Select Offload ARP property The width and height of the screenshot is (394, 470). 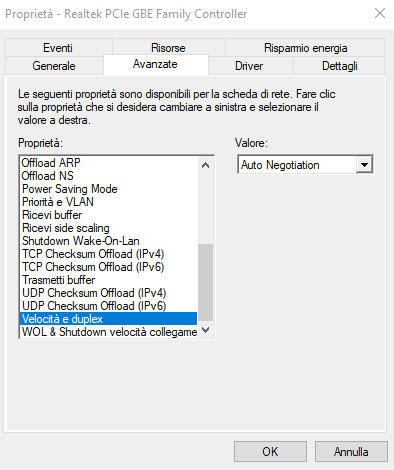coord(109,163)
